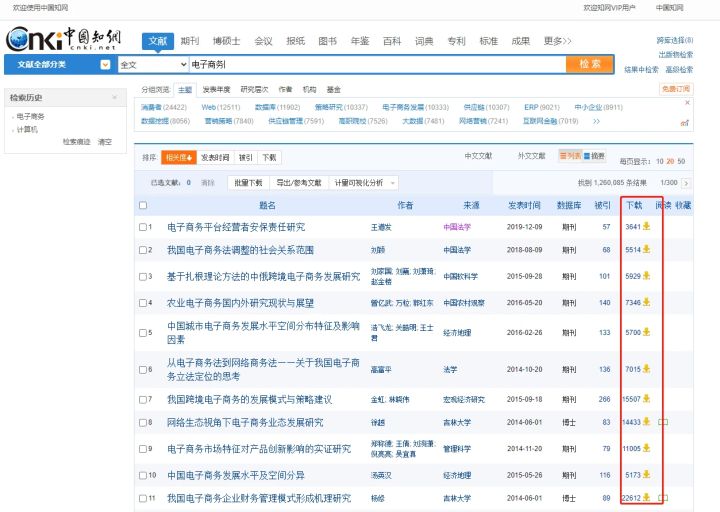Download the article with 5514 downloads
The width and height of the screenshot is (720, 512).
point(647,249)
